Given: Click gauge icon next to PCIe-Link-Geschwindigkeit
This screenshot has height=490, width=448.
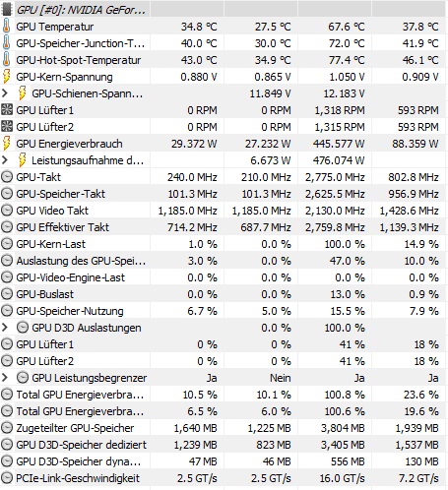Looking at the screenshot, I should coord(7,478).
